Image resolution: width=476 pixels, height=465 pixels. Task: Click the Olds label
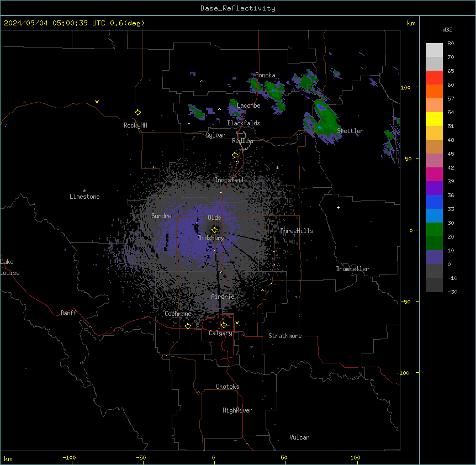click(214, 218)
